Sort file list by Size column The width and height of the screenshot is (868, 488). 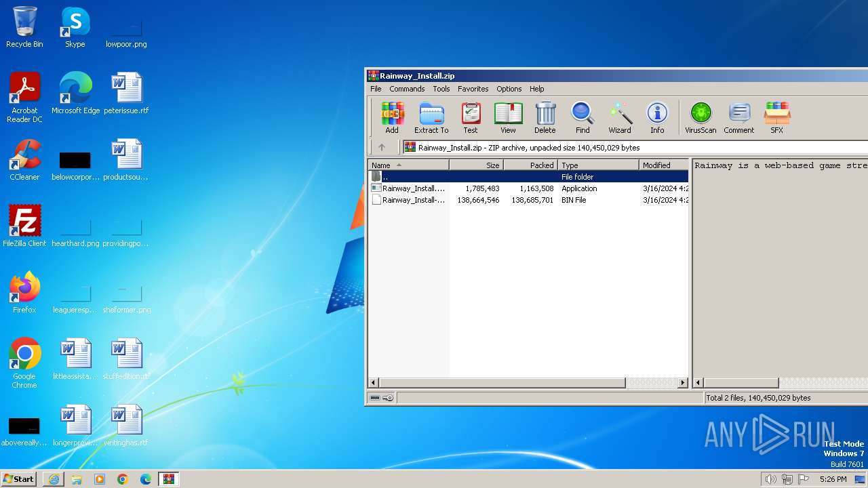[x=476, y=165]
